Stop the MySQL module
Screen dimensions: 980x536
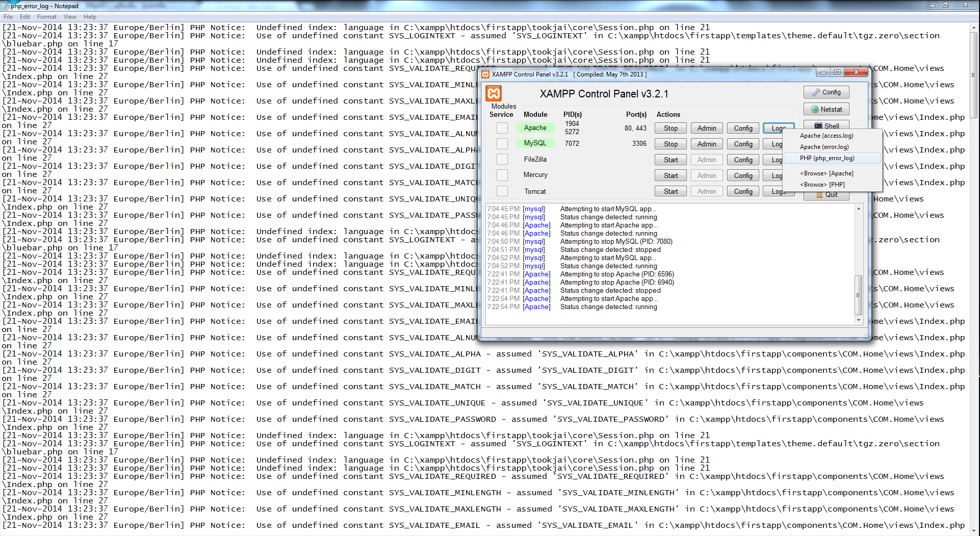click(671, 144)
